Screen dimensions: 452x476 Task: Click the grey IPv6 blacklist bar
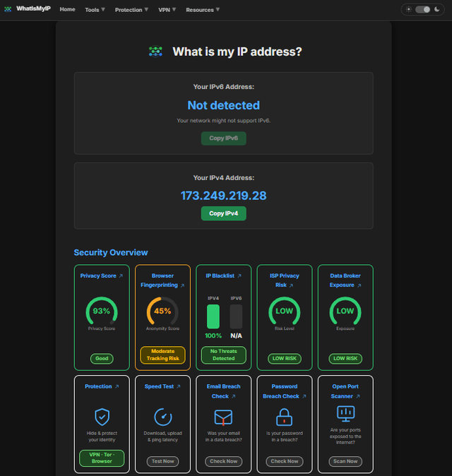tap(236, 316)
